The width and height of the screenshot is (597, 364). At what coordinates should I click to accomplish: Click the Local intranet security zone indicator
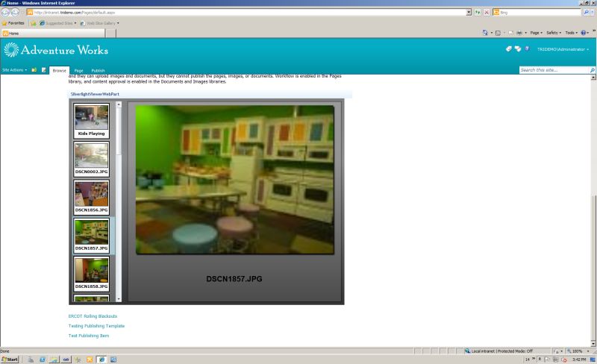point(498,351)
